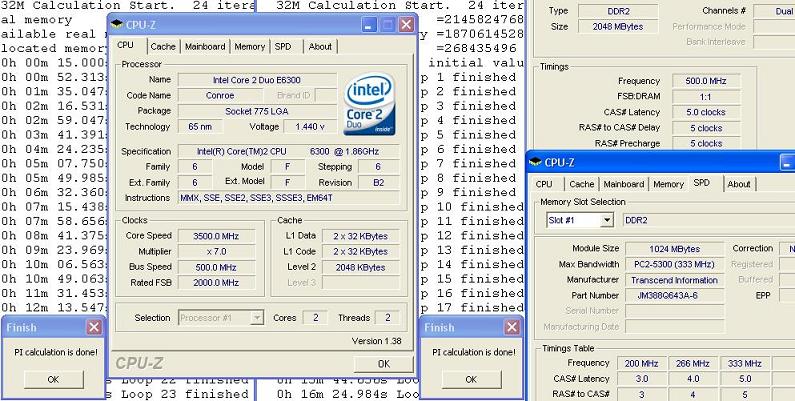Click the 2048 MBytes size field
Image resolution: width=795 pixels, height=401 pixels.
[618, 27]
